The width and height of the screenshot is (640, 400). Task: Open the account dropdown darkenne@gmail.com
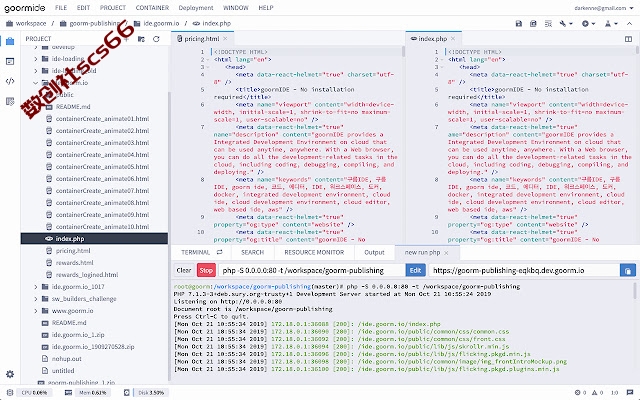point(604,8)
